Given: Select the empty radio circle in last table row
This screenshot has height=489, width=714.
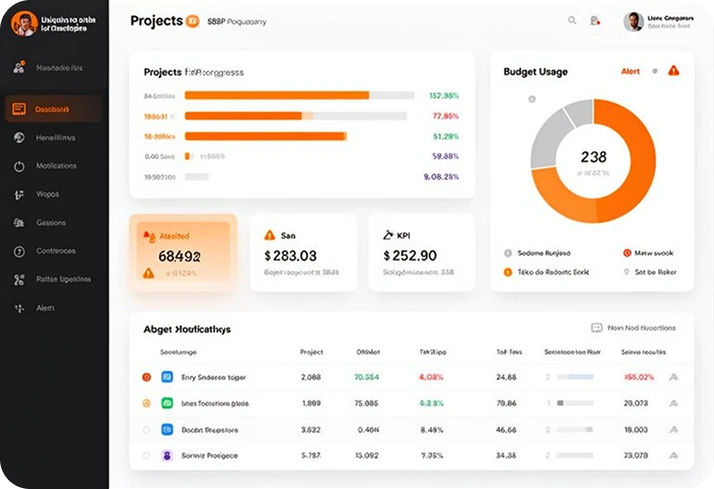Looking at the screenshot, I should [146, 455].
